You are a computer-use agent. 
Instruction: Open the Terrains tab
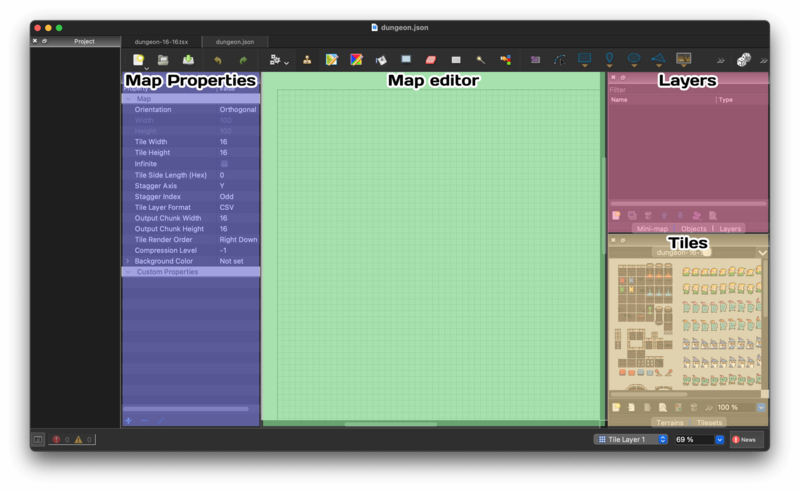(669, 423)
